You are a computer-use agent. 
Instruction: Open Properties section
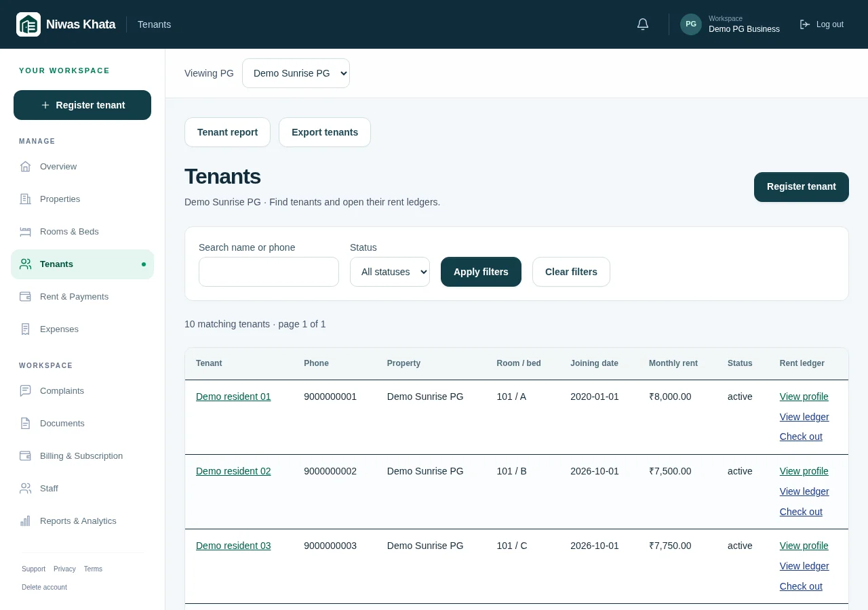point(82,199)
